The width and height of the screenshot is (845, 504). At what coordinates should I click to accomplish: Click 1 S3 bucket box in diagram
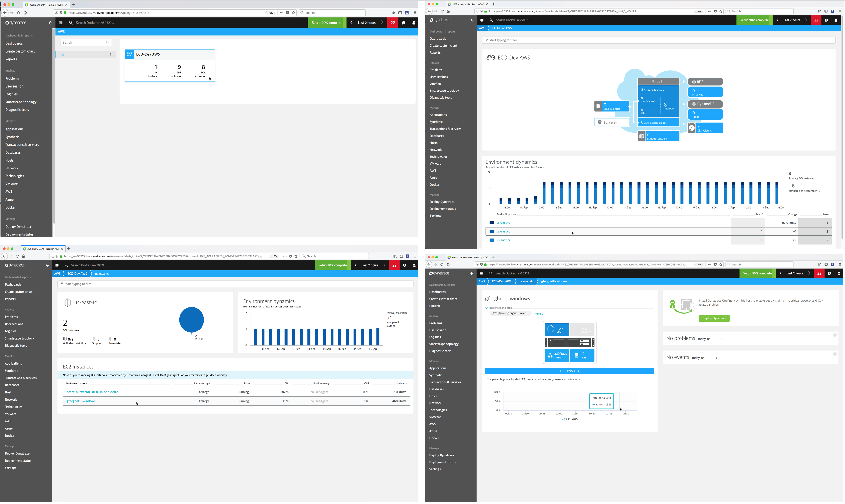click(x=612, y=123)
